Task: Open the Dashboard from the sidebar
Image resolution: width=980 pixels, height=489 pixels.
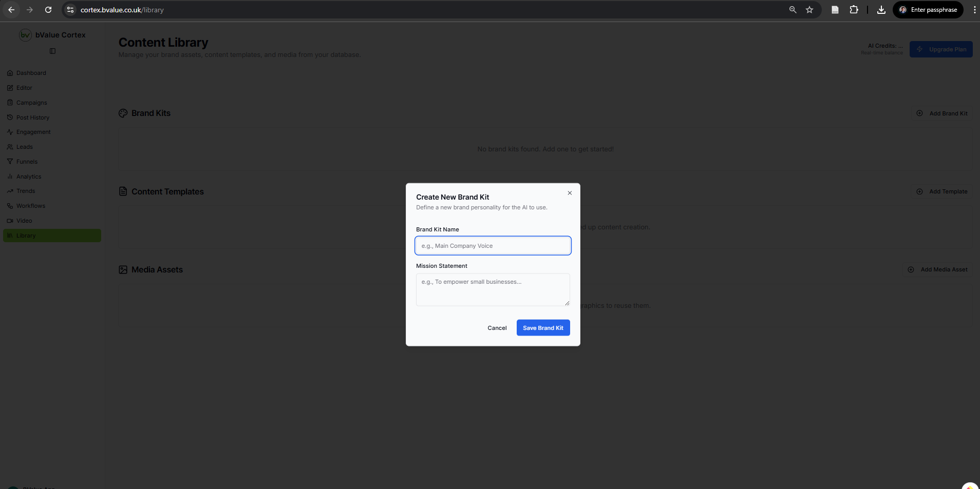Action: [31, 72]
